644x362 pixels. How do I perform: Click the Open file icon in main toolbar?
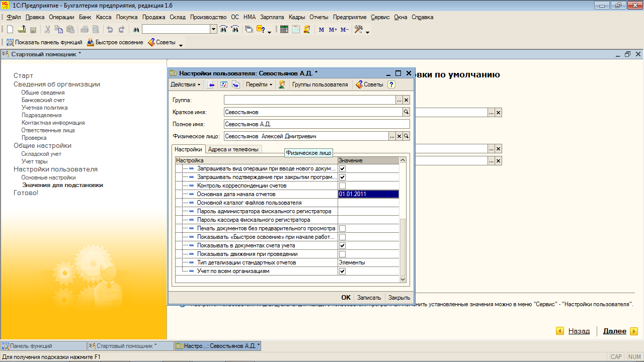pyautogui.click(x=22, y=30)
